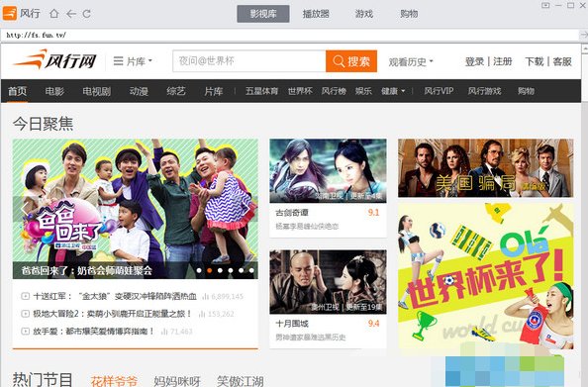Open 世界杯 channel link in nav bar
The height and width of the screenshot is (387, 588).
pos(300,91)
